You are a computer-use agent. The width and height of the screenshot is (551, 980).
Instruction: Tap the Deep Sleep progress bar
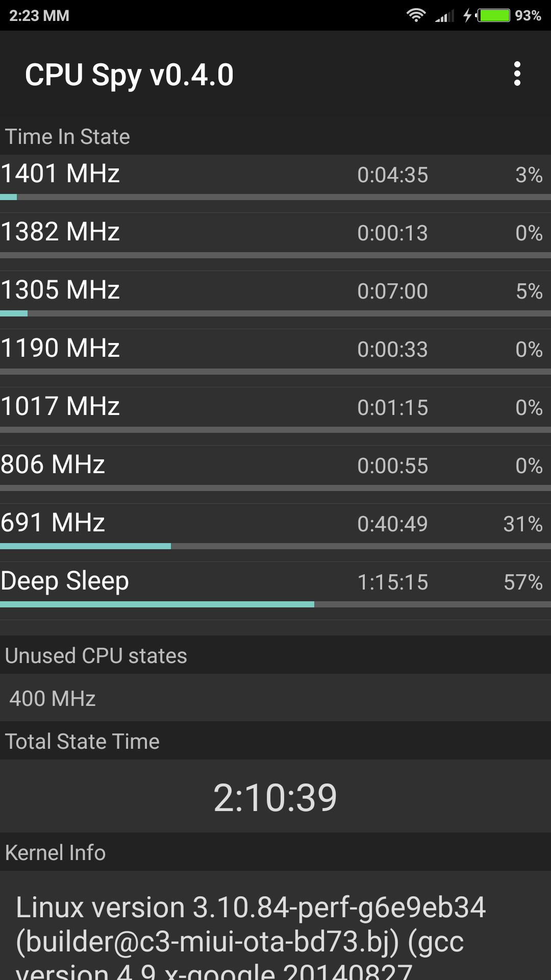(275, 604)
